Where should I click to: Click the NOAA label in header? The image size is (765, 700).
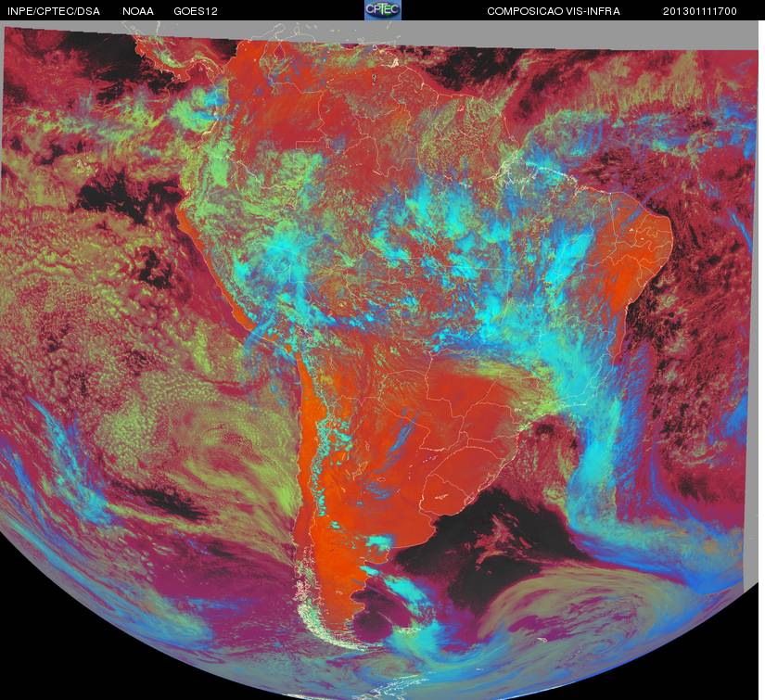pos(138,11)
